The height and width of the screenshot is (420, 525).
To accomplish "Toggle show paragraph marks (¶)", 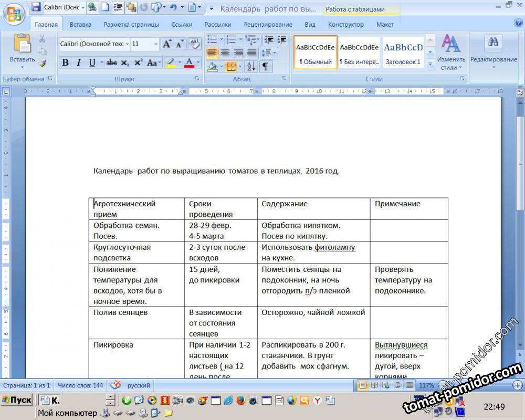I will [x=265, y=67].
